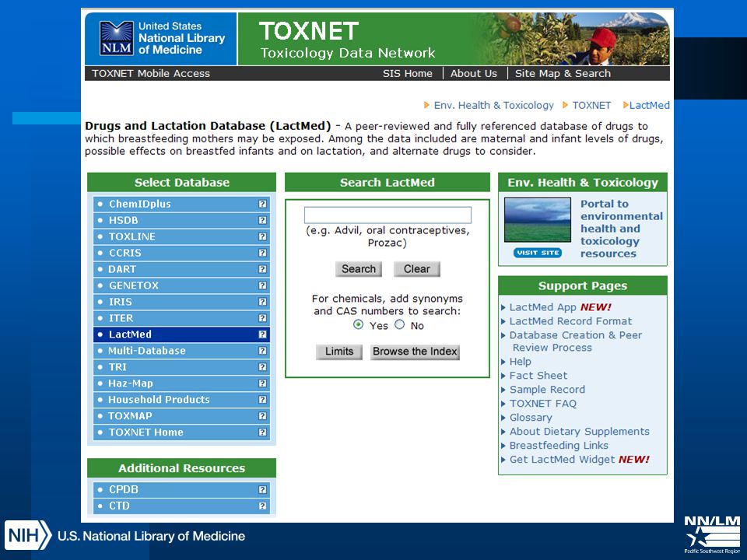Select Multi-Database option
The image size is (747, 560).
click(181, 351)
